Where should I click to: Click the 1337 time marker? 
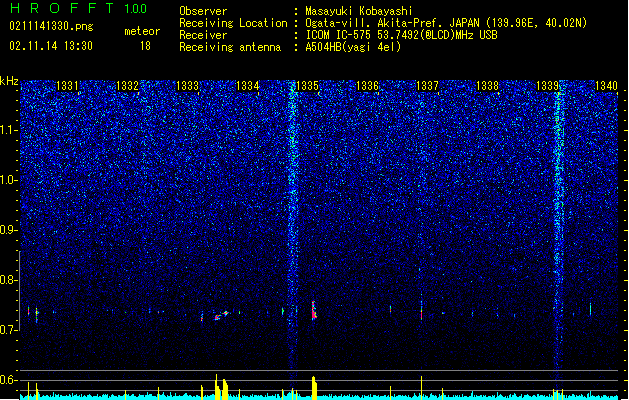428,86
